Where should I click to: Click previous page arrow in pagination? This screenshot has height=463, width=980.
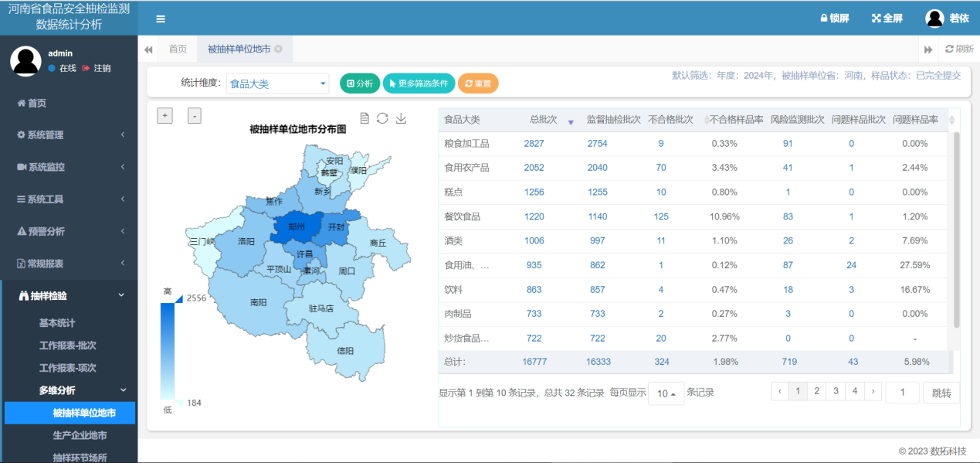[779, 391]
